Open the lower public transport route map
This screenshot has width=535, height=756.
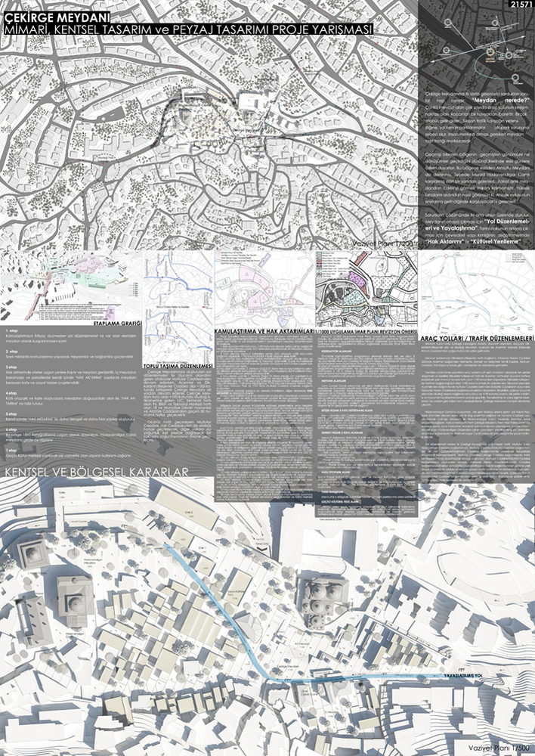(178, 335)
